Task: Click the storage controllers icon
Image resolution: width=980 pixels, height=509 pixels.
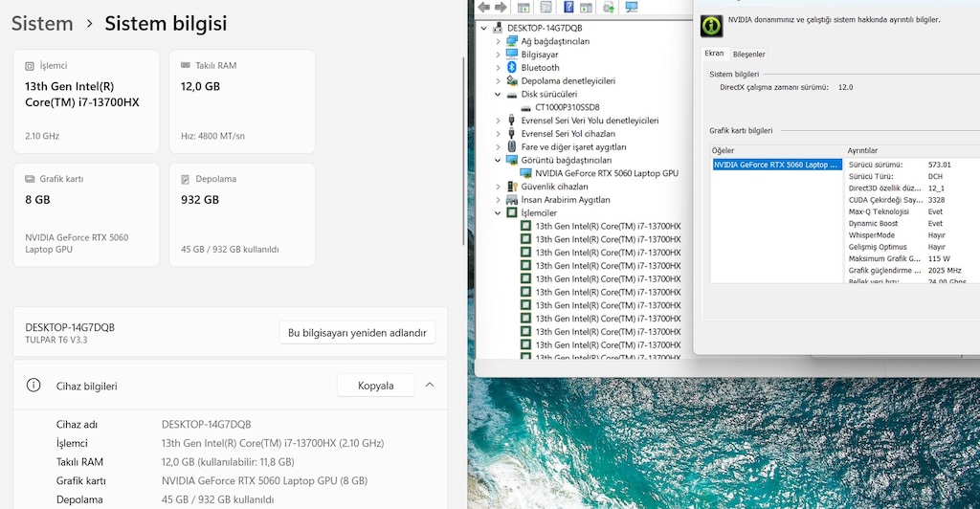Action: pyautogui.click(x=512, y=80)
